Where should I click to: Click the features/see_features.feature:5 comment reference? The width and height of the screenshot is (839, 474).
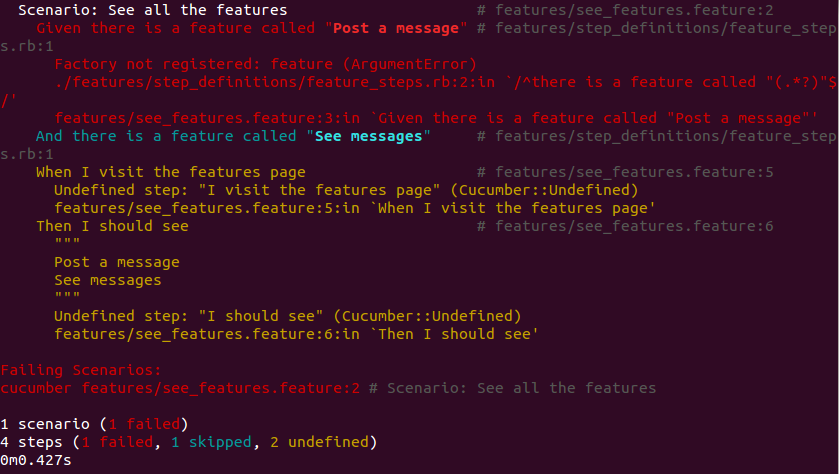(634, 172)
